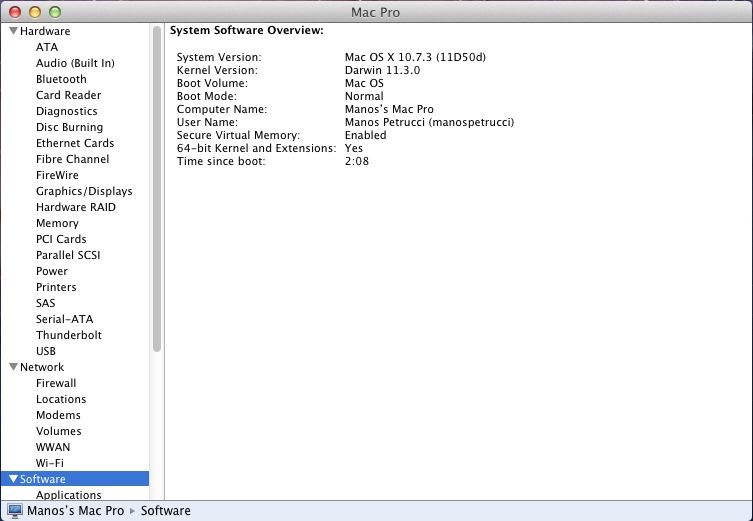Close the Mac Pro window
Image resolution: width=753 pixels, height=521 pixels.
tap(15, 12)
